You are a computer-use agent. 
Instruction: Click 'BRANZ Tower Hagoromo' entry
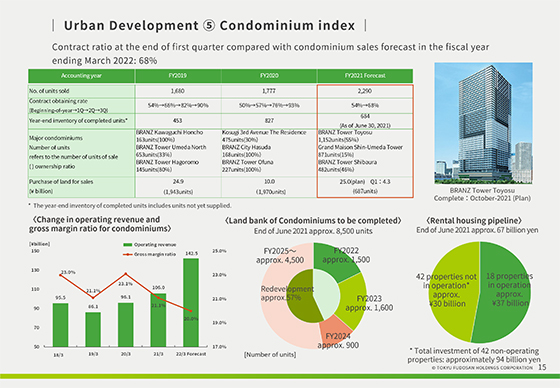[x=167, y=162]
